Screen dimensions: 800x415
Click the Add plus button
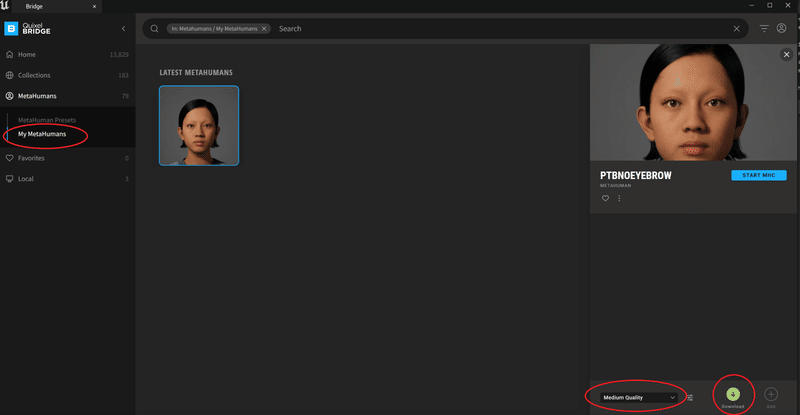click(x=771, y=395)
